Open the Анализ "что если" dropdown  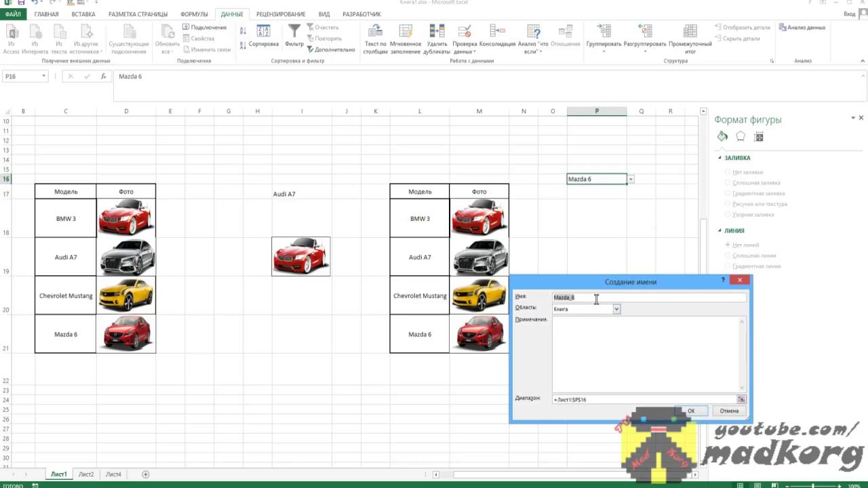(x=533, y=39)
